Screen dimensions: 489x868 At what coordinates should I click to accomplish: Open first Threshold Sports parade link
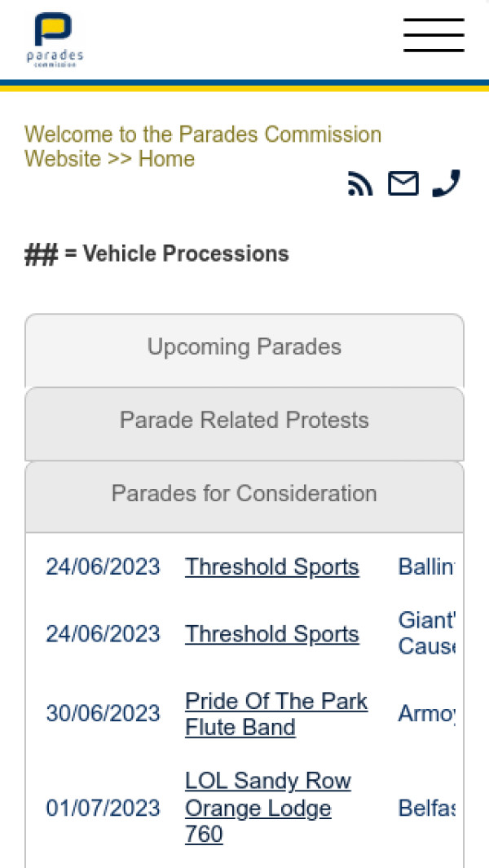coord(271,567)
